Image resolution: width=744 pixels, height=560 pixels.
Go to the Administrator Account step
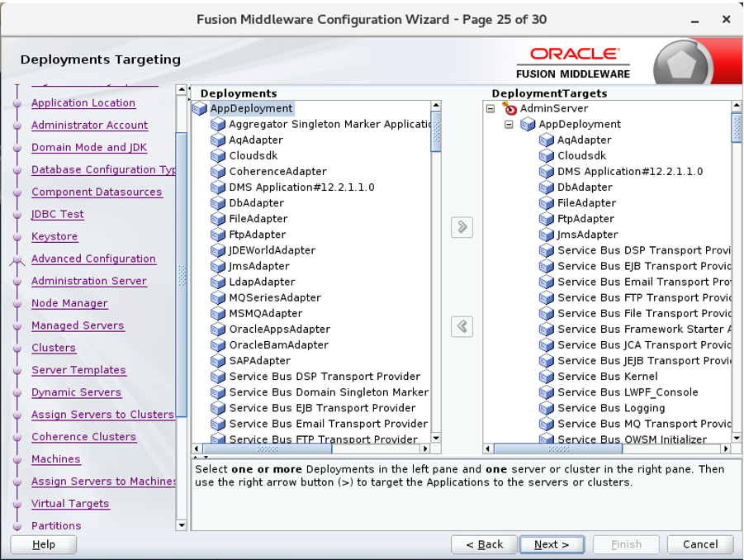[x=90, y=126]
